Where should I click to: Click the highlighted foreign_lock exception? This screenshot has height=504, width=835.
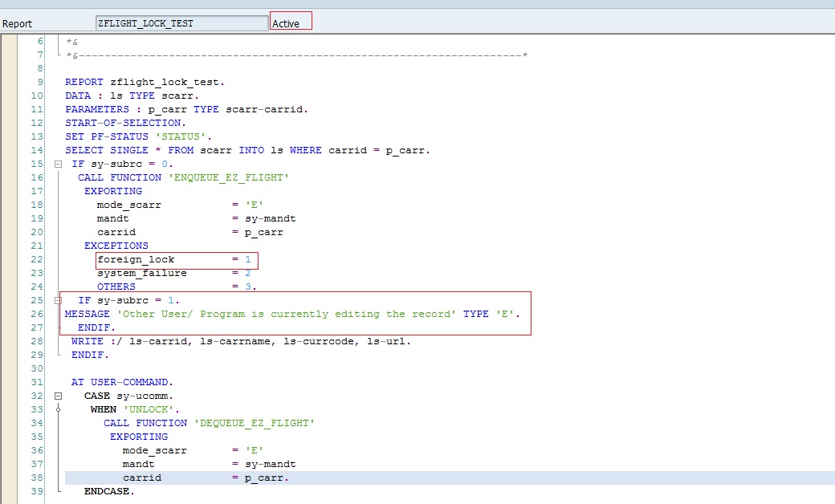(136, 258)
